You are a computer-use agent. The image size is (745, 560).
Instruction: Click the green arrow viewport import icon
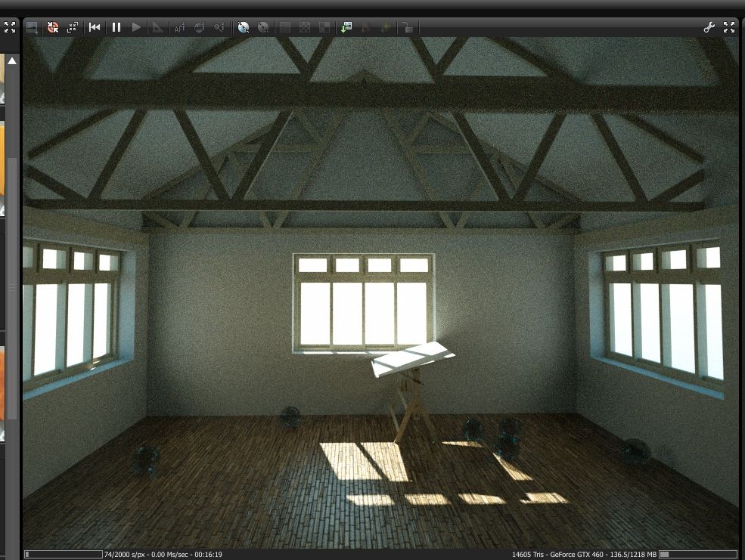point(346,27)
